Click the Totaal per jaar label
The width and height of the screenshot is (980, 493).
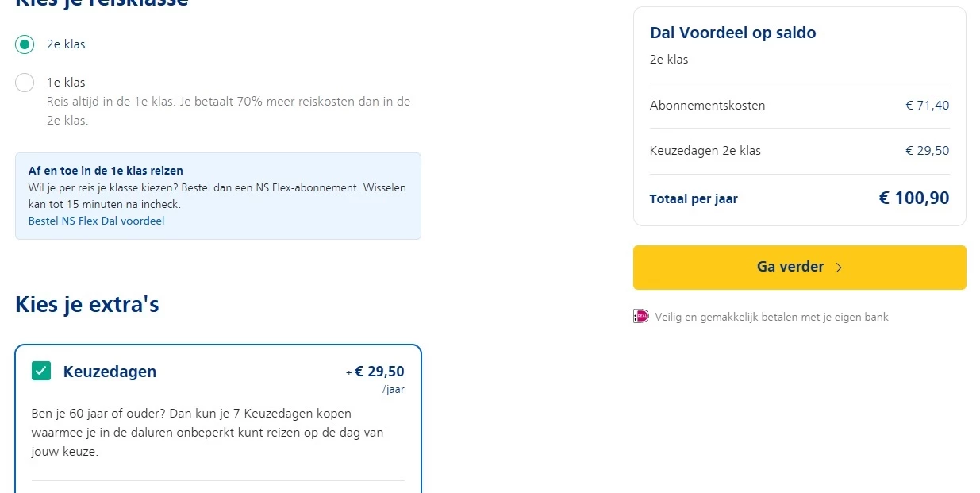(x=694, y=199)
